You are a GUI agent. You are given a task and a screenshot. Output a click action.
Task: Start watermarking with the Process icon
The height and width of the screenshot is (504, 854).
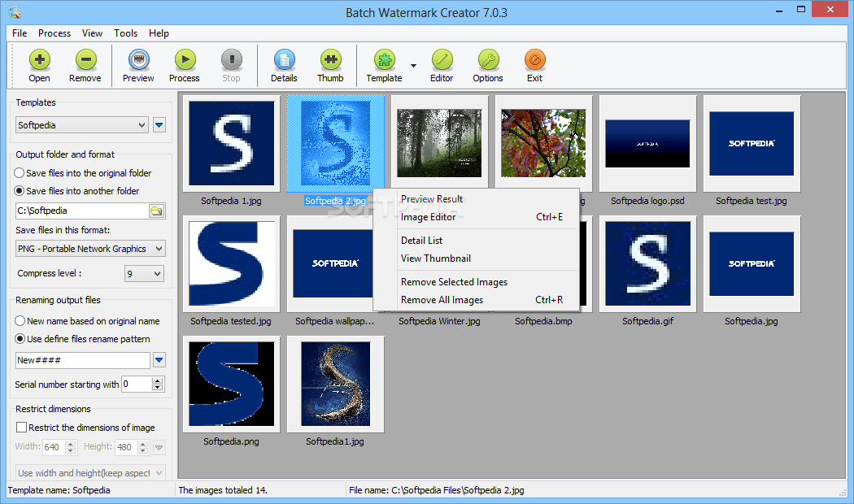coord(184,65)
